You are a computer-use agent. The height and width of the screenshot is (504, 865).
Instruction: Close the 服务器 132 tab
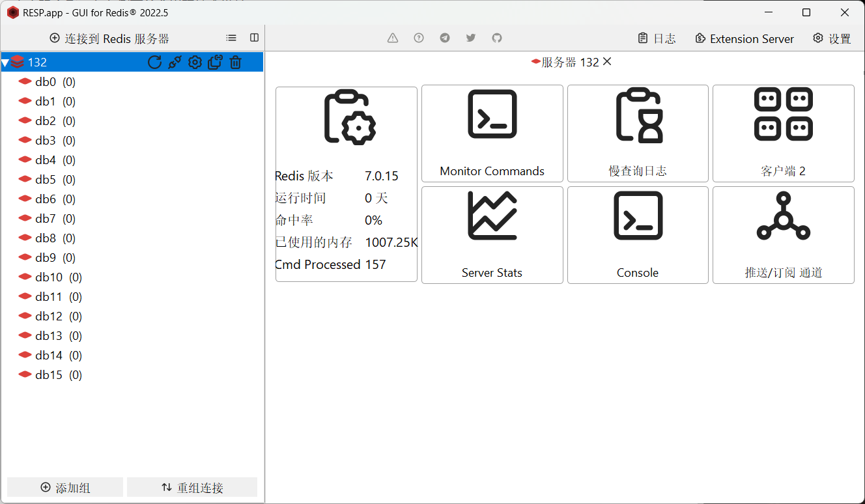click(x=607, y=61)
